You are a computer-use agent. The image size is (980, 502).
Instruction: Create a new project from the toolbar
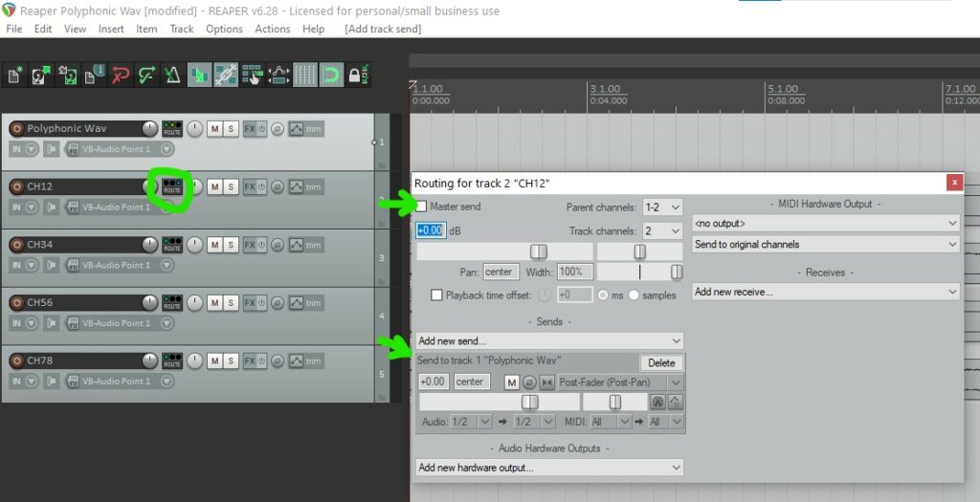click(15, 76)
